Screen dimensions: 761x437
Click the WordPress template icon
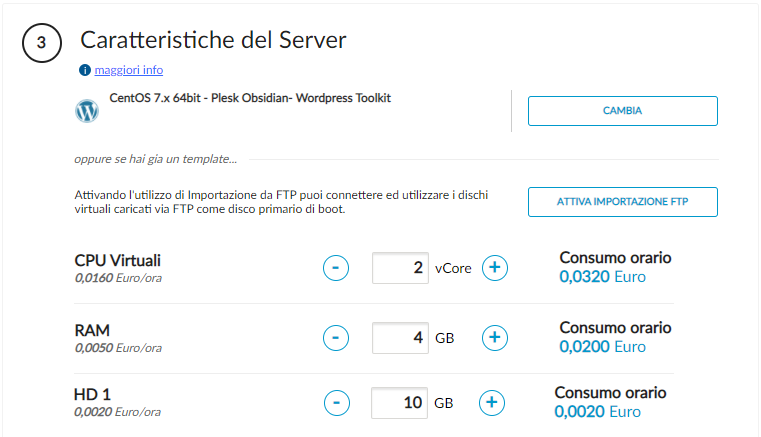click(87, 110)
